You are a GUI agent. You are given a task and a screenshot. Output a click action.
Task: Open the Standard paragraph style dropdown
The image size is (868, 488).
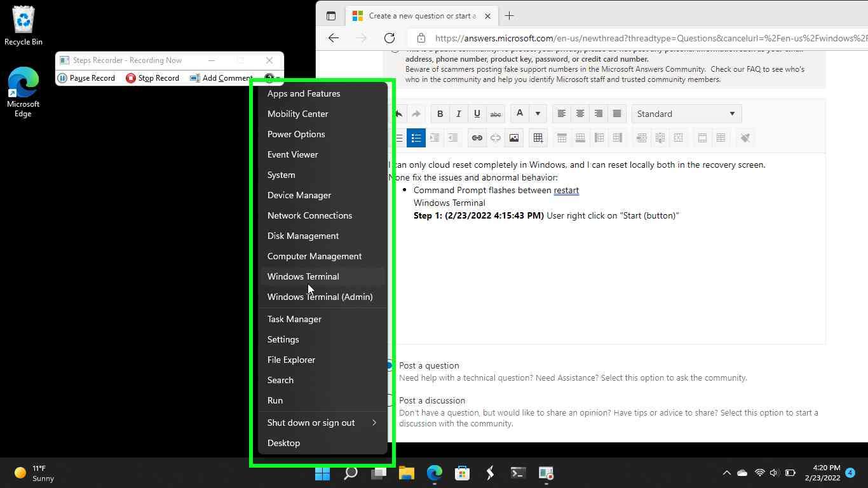click(x=686, y=114)
